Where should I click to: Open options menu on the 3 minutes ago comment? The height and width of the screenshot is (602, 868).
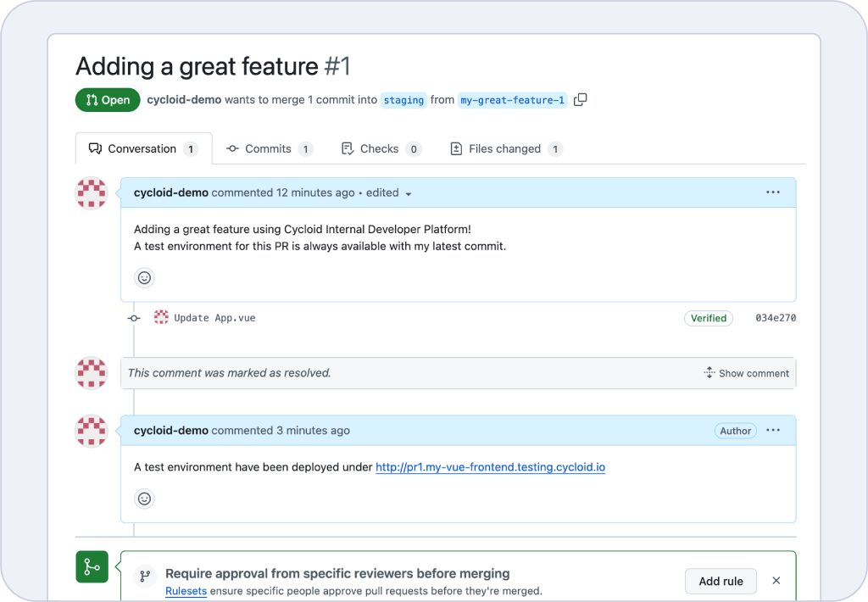(x=773, y=431)
